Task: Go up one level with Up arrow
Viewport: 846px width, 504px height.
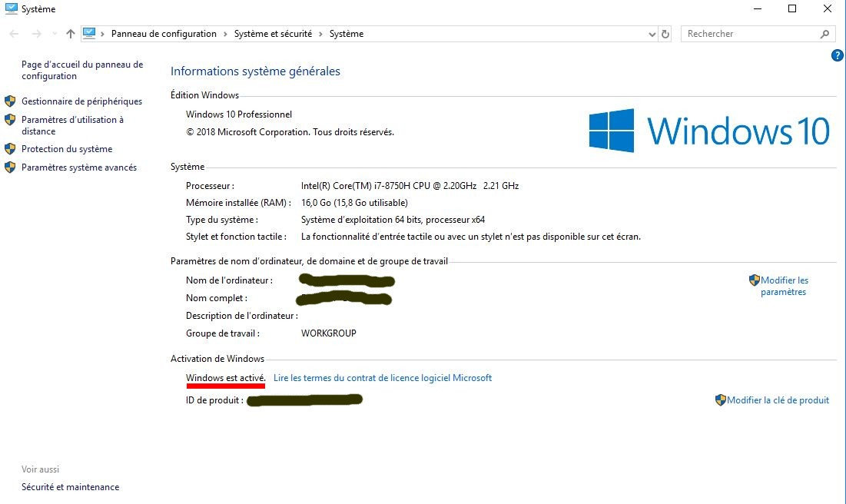Action: tap(70, 34)
